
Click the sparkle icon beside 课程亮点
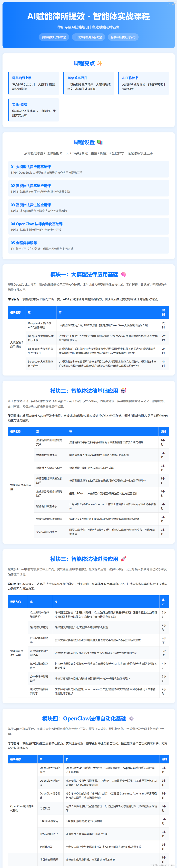100,63
